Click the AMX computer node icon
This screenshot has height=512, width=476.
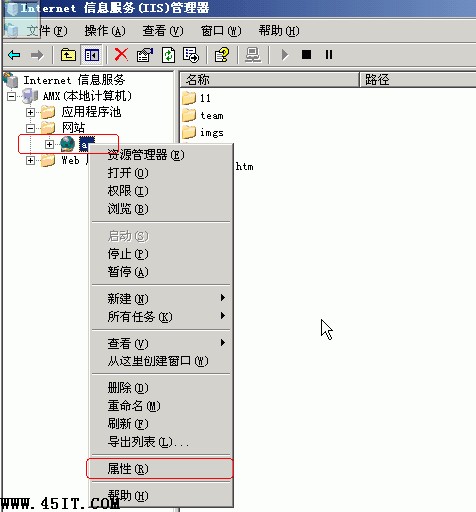(30, 96)
